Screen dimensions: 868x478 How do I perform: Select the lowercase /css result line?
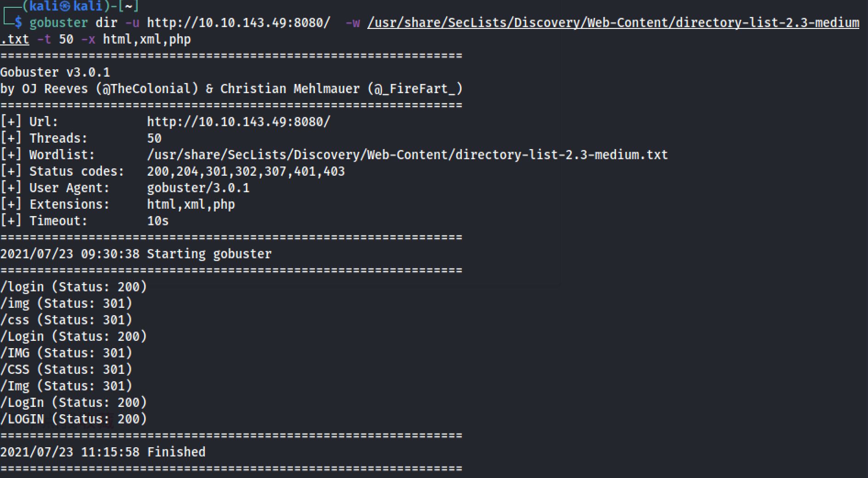[66, 320]
